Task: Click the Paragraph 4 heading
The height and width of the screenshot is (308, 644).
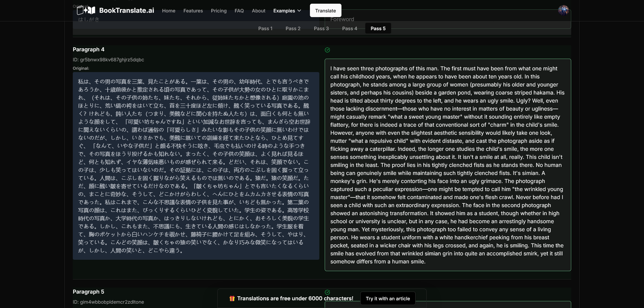Action: point(89,49)
